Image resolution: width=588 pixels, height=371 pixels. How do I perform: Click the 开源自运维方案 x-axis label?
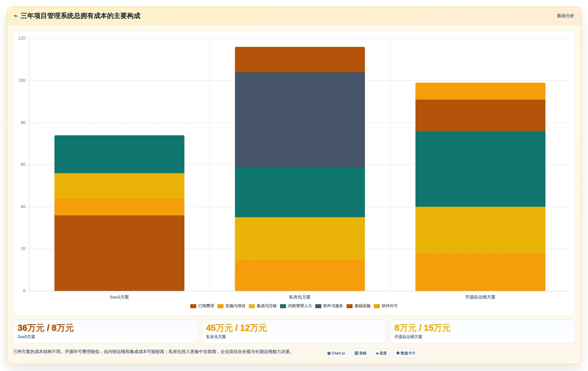point(480,297)
